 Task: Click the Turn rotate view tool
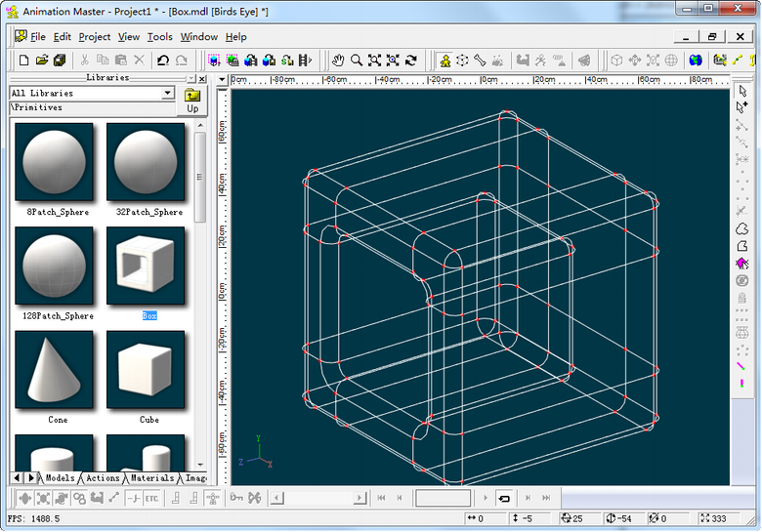coord(411,61)
